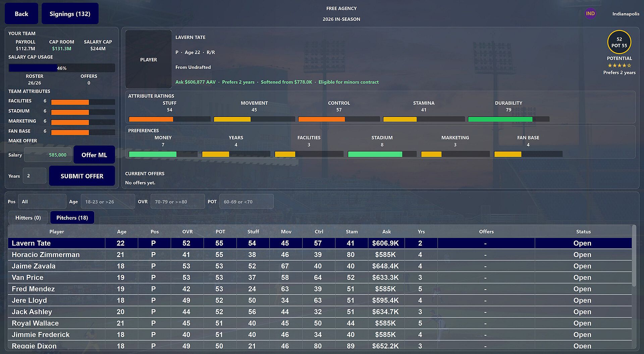644x354 pixels.
Task: Click the 52 POT 55 rating circle
Action: tap(619, 42)
